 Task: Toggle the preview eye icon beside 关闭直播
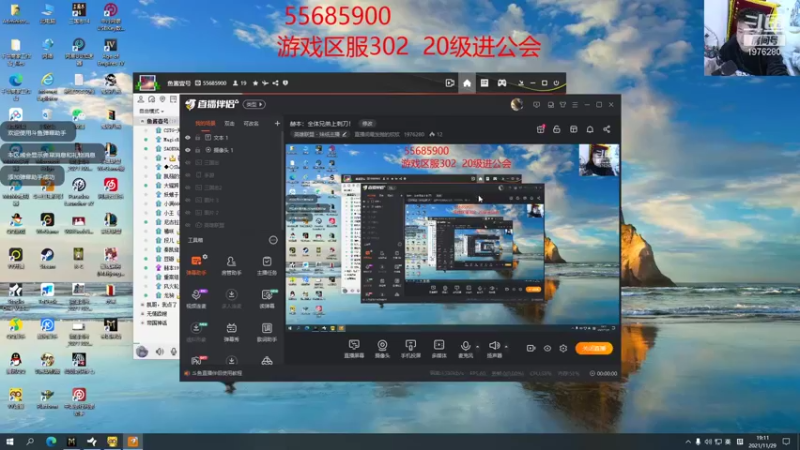point(547,348)
